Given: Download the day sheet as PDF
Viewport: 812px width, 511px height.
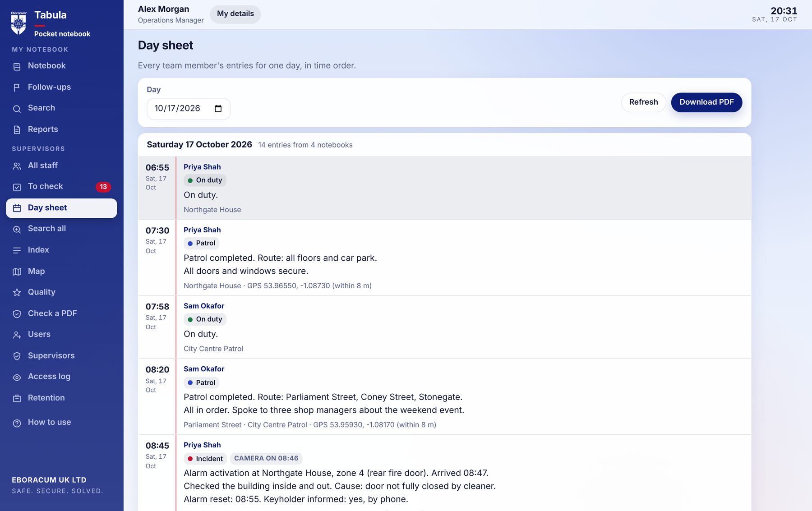Looking at the screenshot, I should point(706,102).
